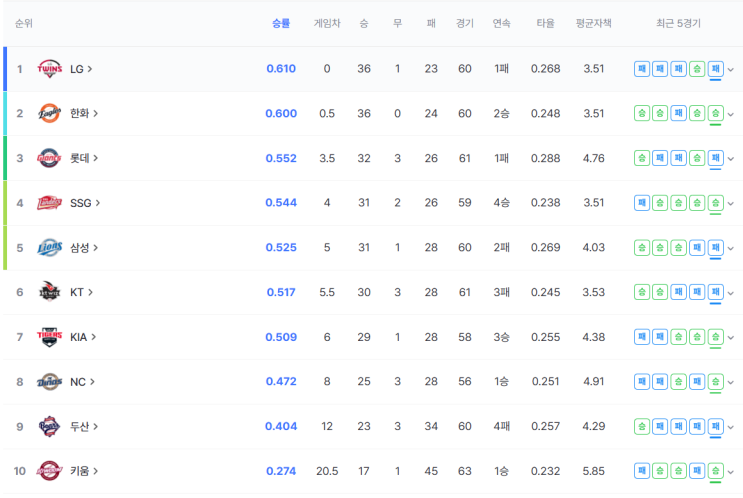Screen dimensions: 743x498
Task: Expand 한화 row details chevron
Action: pyautogui.click(x=731, y=114)
